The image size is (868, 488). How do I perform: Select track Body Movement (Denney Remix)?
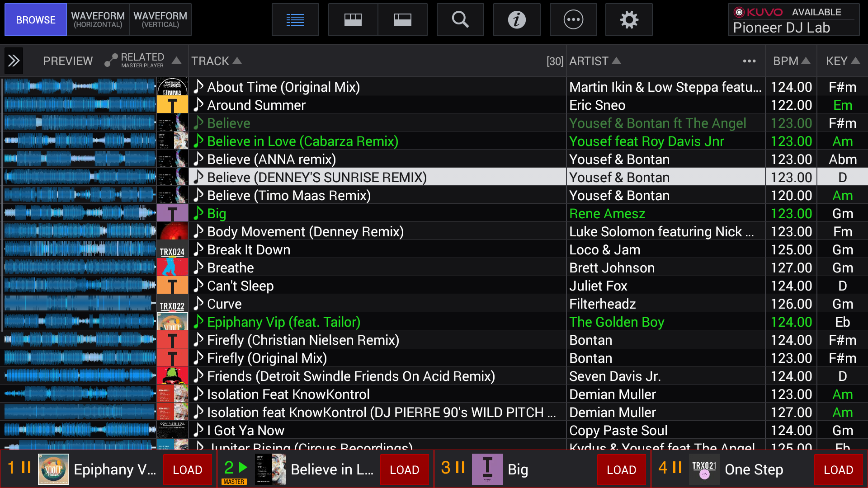coord(305,232)
